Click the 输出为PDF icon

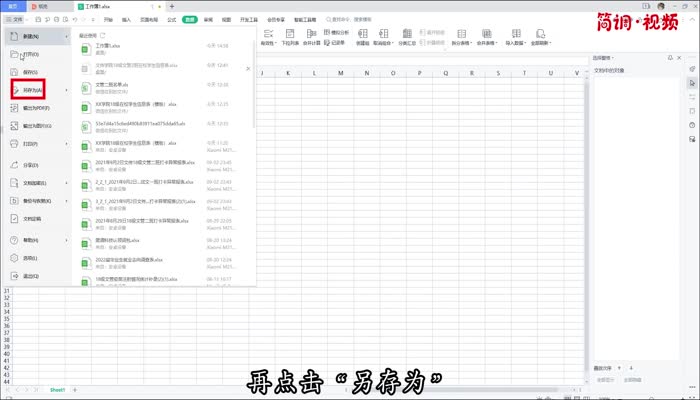tap(11, 108)
